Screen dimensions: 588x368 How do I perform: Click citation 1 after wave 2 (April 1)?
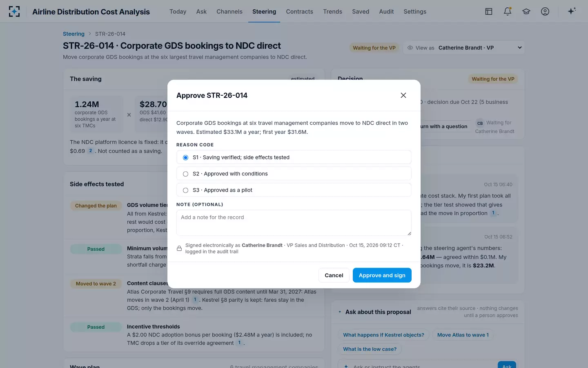pos(195,300)
